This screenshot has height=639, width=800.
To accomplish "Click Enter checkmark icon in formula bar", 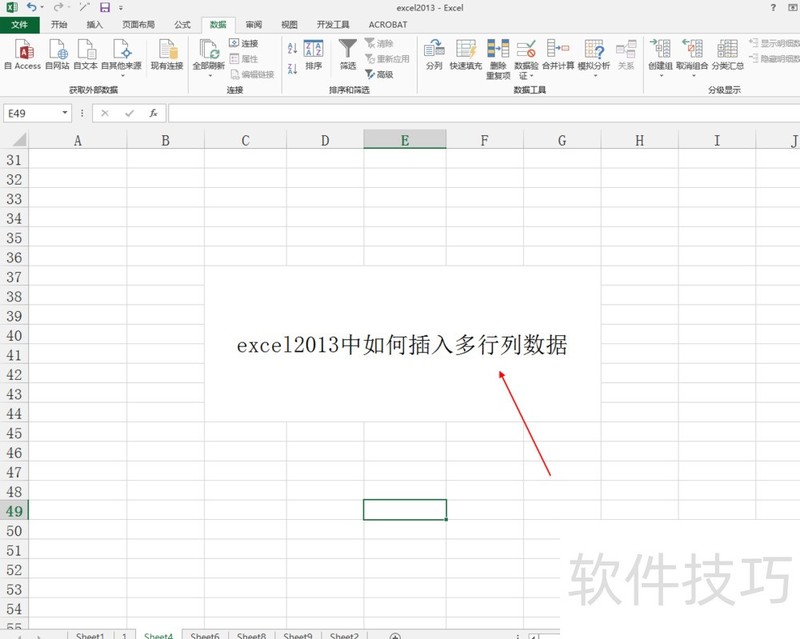I will (x=129, y=113).
